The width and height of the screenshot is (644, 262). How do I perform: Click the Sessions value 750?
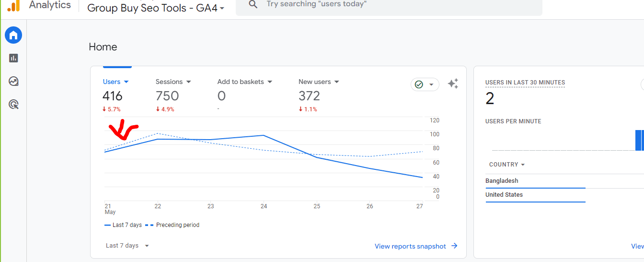tap(167, 96)
